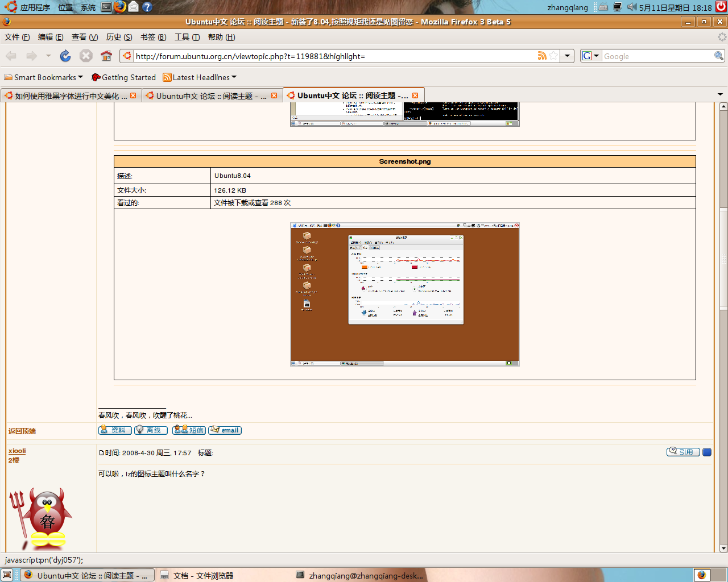Go back with the Back arrow

[11, 56]
